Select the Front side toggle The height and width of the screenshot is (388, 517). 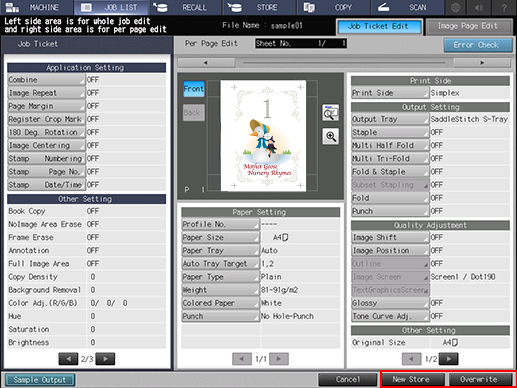pos(194,89)
